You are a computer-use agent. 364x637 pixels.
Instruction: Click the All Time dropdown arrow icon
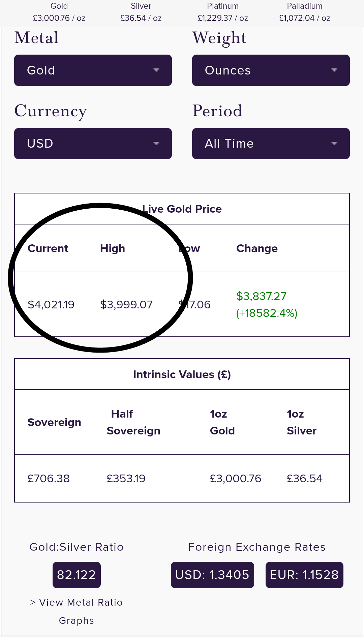tap(334, 143)
